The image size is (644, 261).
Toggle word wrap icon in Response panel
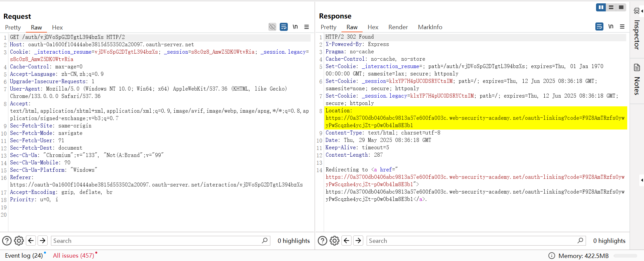[x=599, y=27]
